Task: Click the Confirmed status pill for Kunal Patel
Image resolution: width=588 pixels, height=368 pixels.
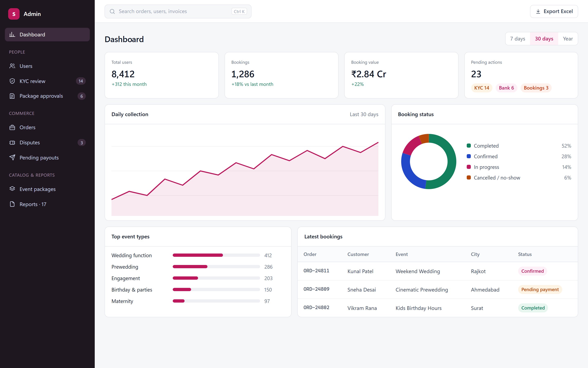Action: click(532, 271)
